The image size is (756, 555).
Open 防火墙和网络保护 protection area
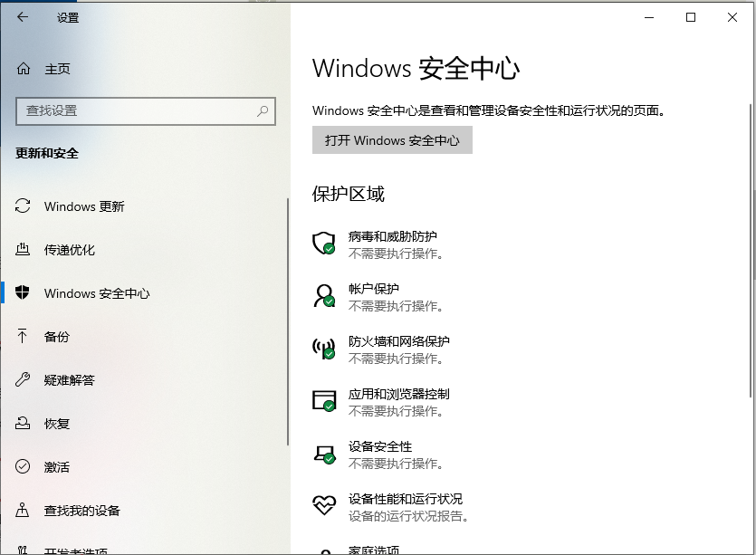click(381, 350)
